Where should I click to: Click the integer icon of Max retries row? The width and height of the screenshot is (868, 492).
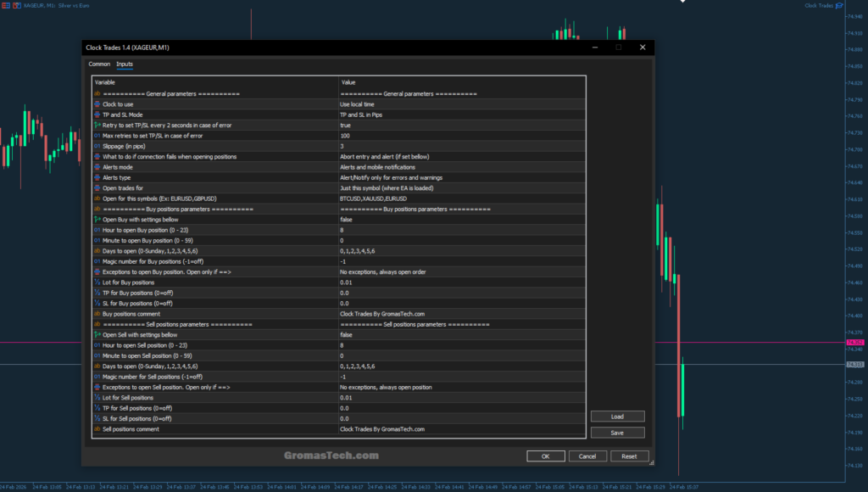pos(97,136)
